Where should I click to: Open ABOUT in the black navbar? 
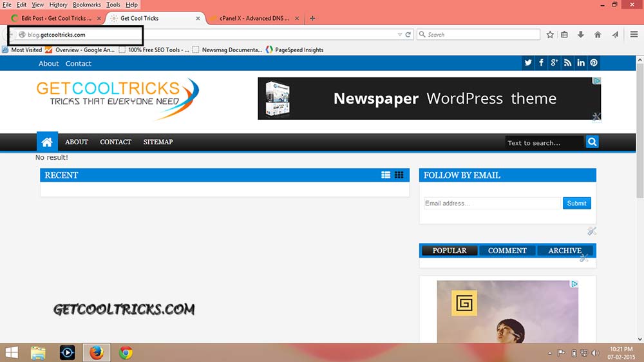pyautogui.click(x=77, y=142)
